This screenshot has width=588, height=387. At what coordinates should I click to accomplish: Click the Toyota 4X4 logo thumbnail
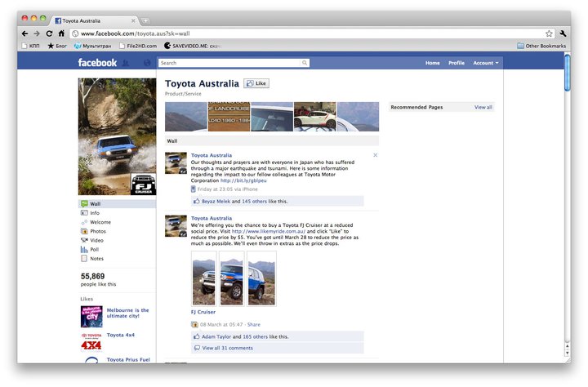click(x=91, y=341)
